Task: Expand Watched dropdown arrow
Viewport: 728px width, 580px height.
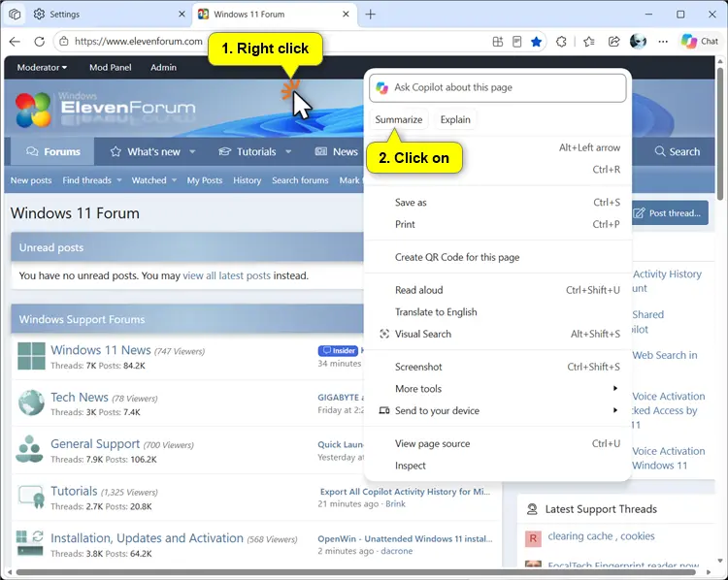Action: click(x=174, y=180)
